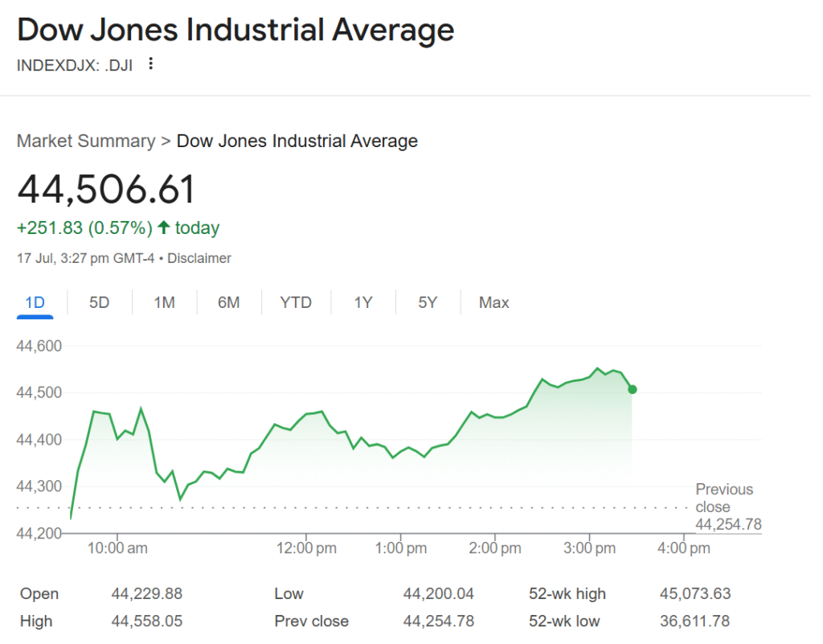Switch to the 6M chart view
The height and width of the screenshot is (644, 823).
tap(229, 303)
